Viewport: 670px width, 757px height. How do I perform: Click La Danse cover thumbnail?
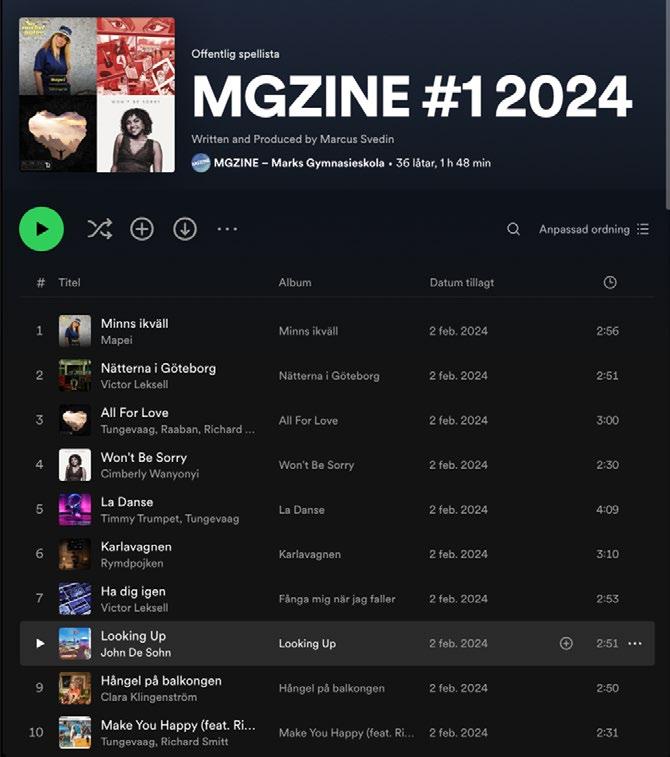[75, 509]
